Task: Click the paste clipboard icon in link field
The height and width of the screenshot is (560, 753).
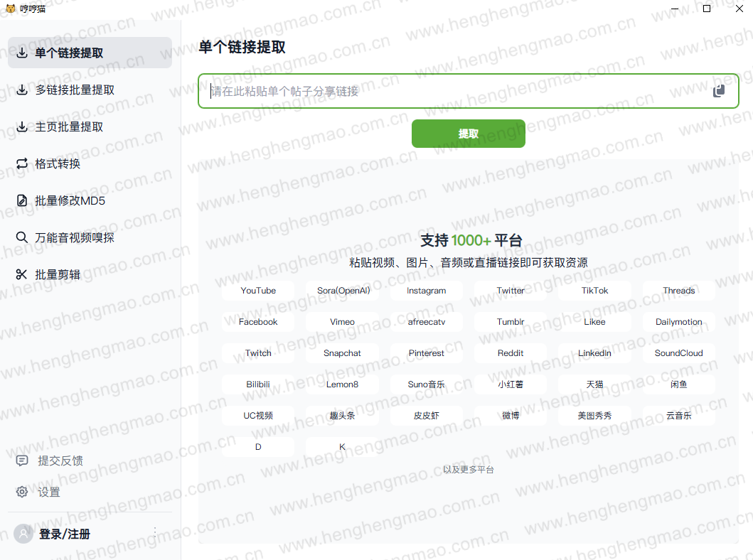Action: 719,91
